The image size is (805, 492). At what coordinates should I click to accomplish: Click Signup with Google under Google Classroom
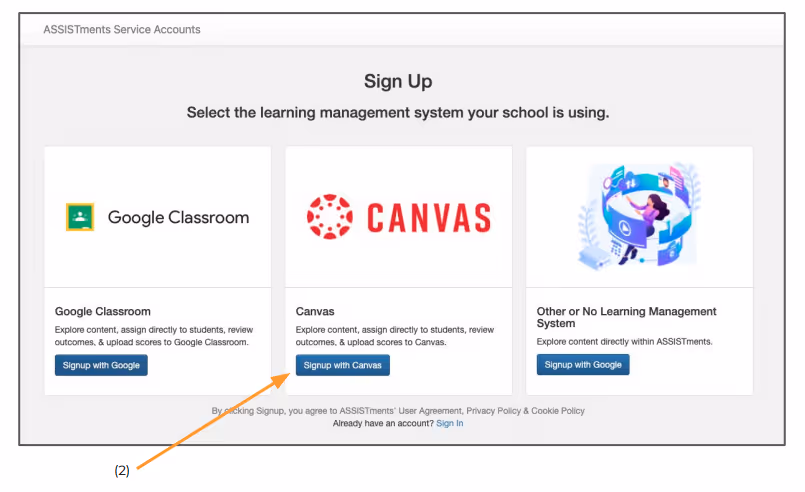101,365
